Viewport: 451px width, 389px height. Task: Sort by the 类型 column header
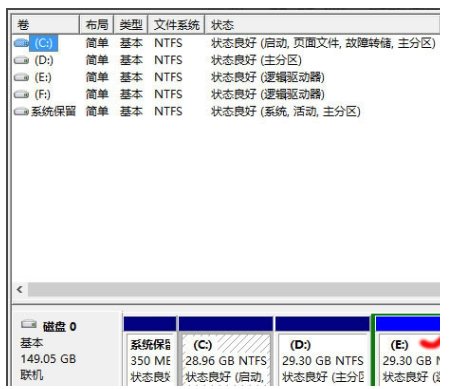pyautogui.click(x=131, y=25)
